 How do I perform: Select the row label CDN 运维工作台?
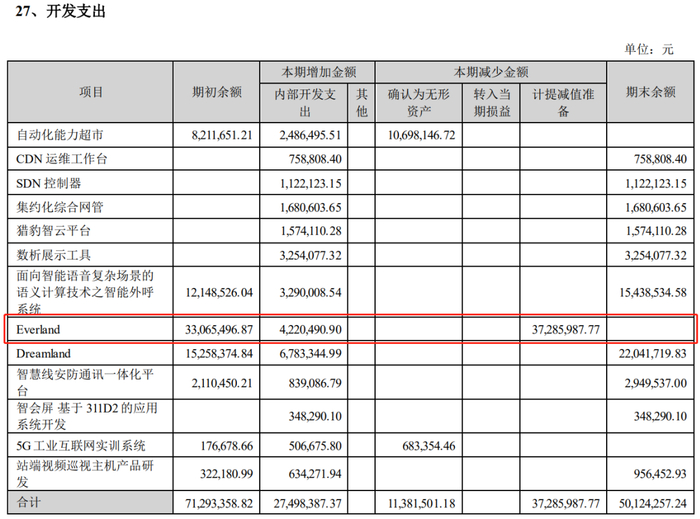tap(62, 159)
